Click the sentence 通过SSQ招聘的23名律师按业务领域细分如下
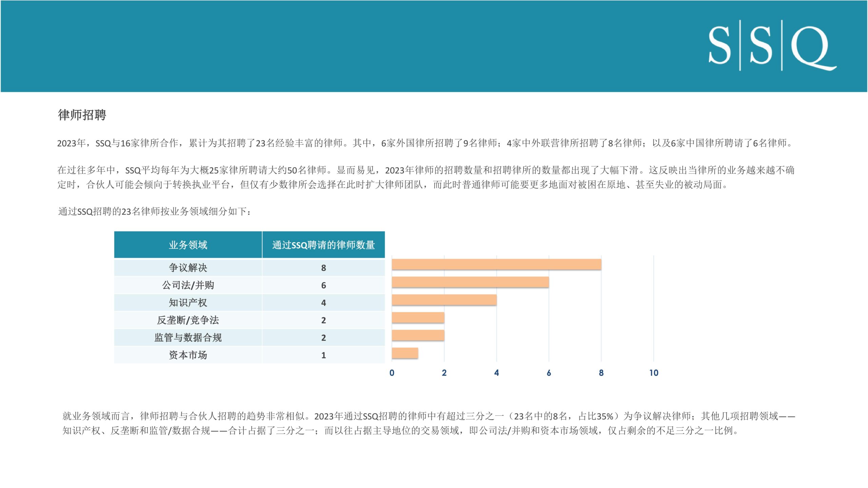 tap(155, 211)
